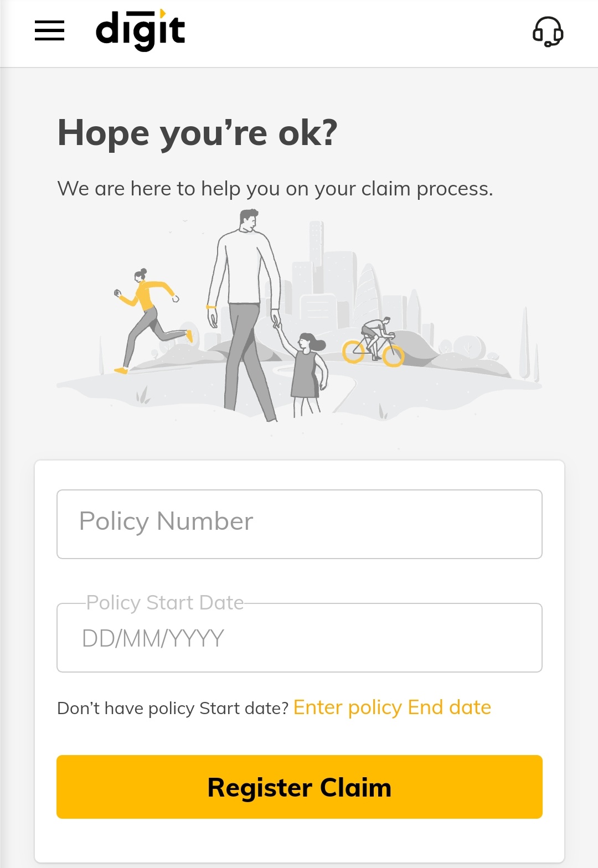Click the 'Enter policy End date' link
This screenshot has width=598, height=868.
coord(392,707)
